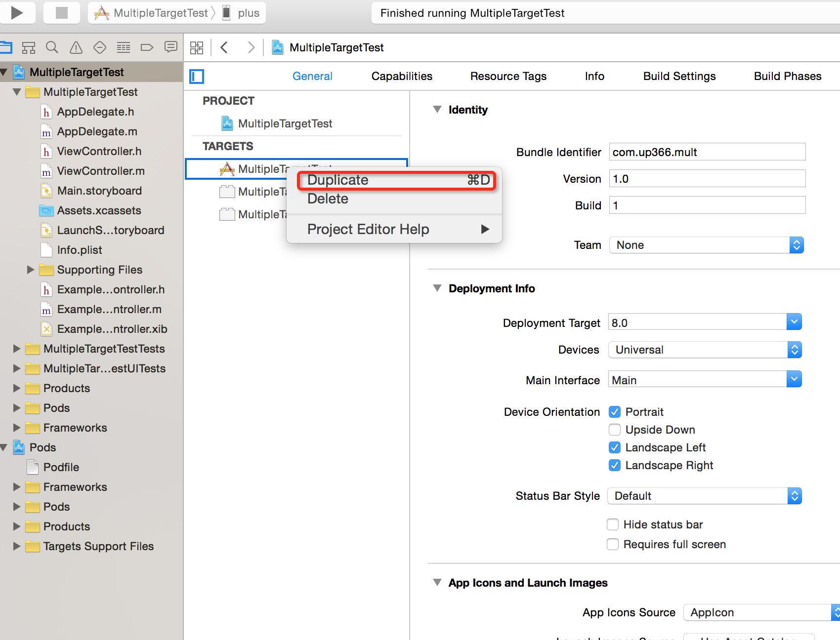The width and height of the screenshot is (840, 640).
Task: Open the debug navigator icon
Action: pos(124,47)
